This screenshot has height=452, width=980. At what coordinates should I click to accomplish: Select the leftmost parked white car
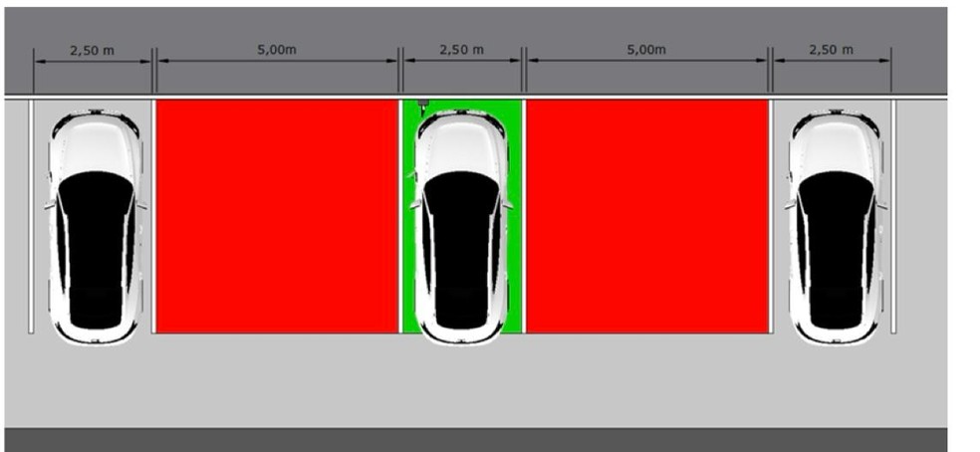click(x=96, y=228)
